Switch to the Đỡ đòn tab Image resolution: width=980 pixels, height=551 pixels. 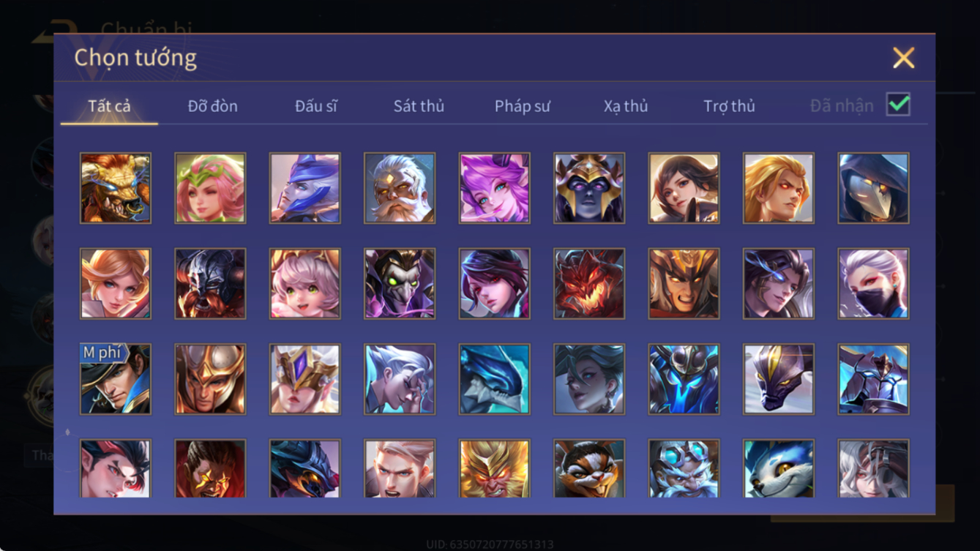(x=212, y=106)
